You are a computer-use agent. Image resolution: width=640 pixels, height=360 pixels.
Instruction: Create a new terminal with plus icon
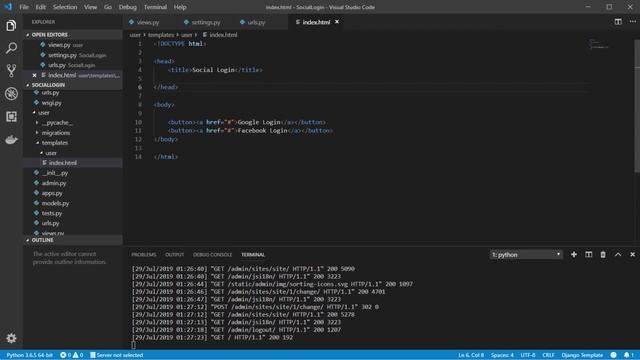(574, 254)
